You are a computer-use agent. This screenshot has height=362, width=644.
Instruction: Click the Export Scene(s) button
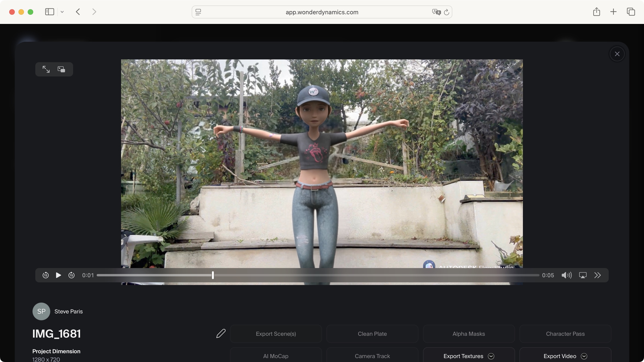click(276, 334)
